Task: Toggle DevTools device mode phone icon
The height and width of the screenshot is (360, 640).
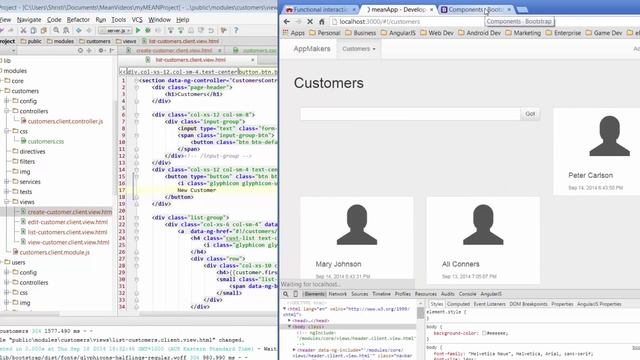Action: (x=296, y=294)
